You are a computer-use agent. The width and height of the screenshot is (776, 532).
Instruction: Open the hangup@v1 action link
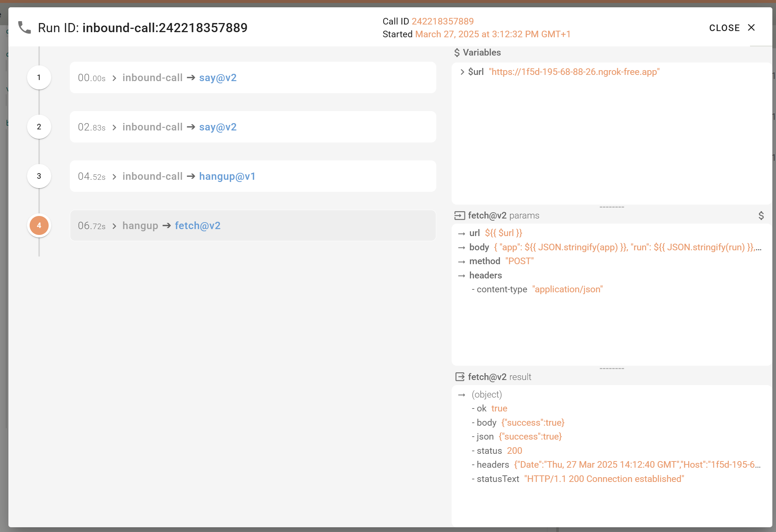tap(227, 176)
